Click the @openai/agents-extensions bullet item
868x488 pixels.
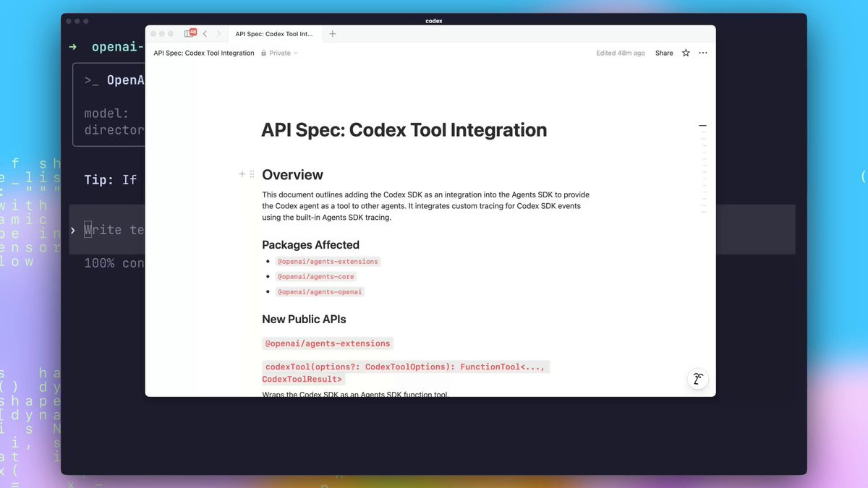328,261
